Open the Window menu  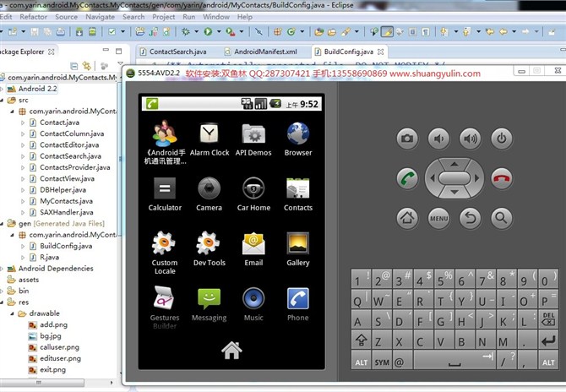point(216,17)
